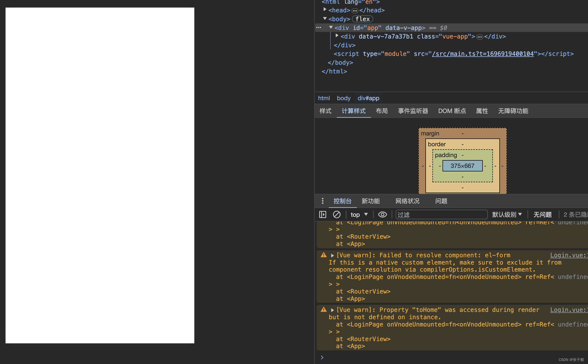Open the 默认级别 log level dropdown
Viewport: 588px width, 364px height.
coord(507,214)
